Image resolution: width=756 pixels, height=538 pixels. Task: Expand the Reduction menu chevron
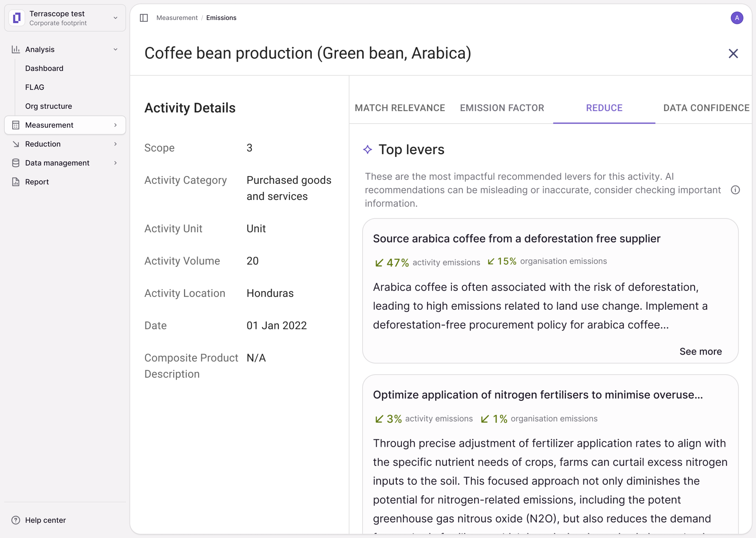tap(115, 144)
